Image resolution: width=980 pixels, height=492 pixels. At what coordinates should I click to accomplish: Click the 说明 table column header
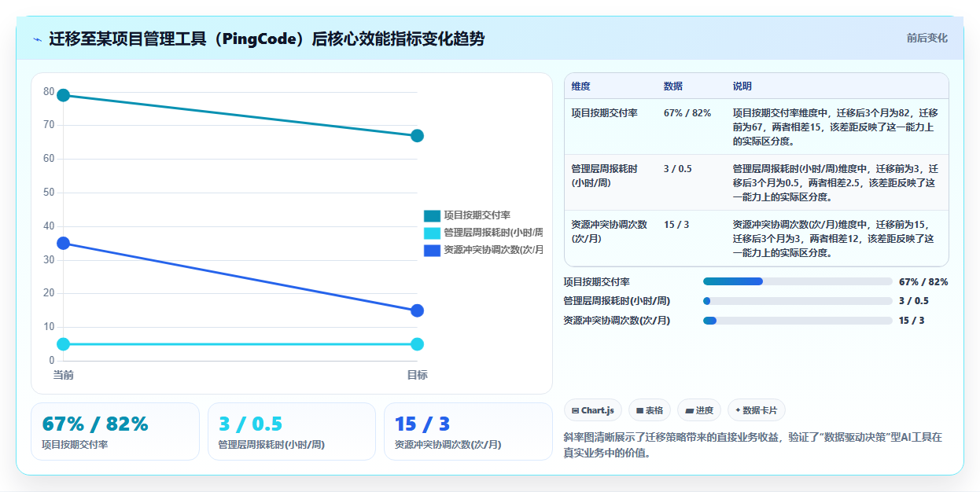742,86
